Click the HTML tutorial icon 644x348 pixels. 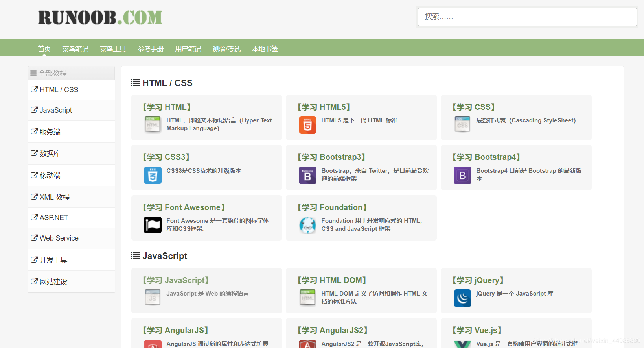click(x=153, y=125)
